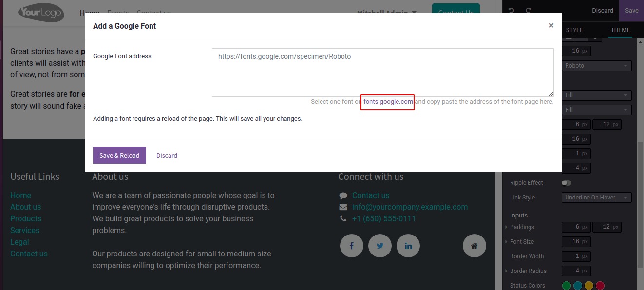Expand the Inputs Paddings option
The height and width of the screenshot is (290, 644).
pos(507,227)
